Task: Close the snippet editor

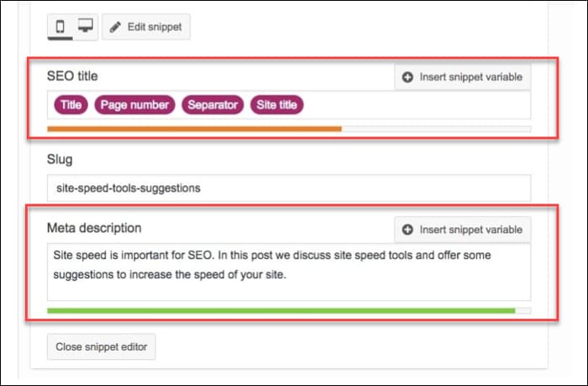Action: click(x=101, y=346)
